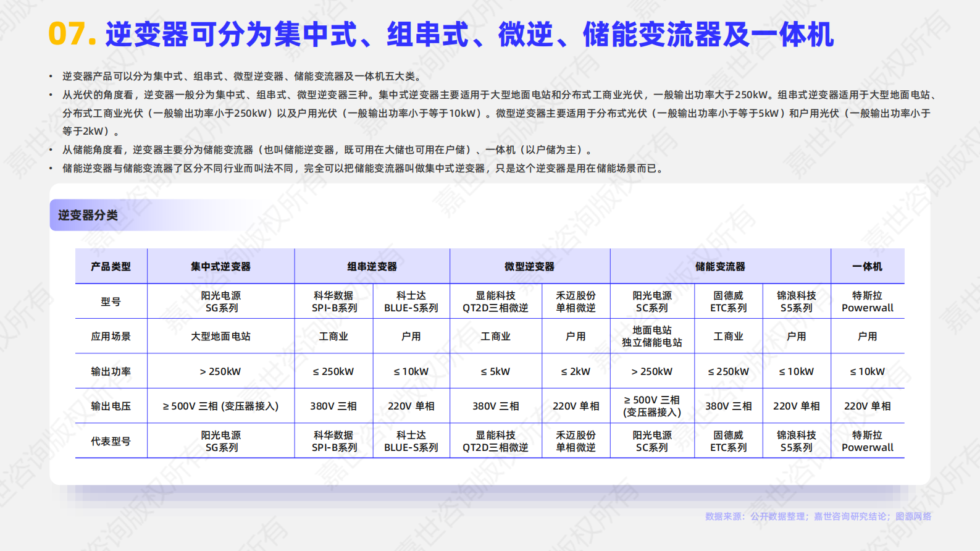Click "显能科技 QT2D三相微逆" in the 代表型号 row
This screenshot has width=980, height=551.
point(495,442)
